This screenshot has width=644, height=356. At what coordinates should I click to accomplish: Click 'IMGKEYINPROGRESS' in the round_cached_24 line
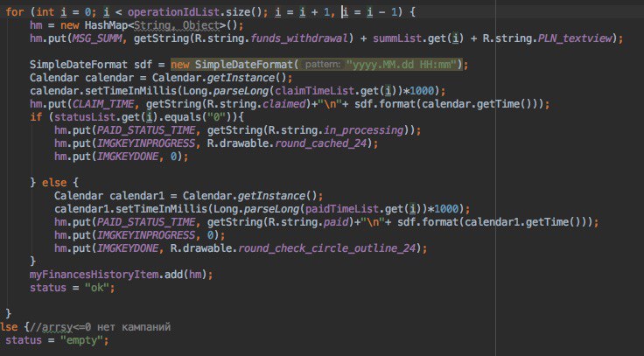coord(146,143)
